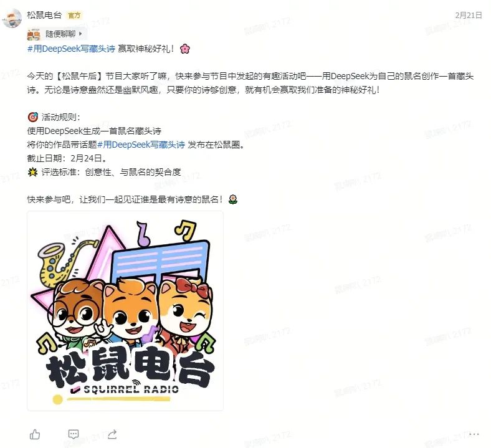Screen dimensions: 491x448
Task: Click the daisy emoji after 鼠名
Action: coord(232,199)
